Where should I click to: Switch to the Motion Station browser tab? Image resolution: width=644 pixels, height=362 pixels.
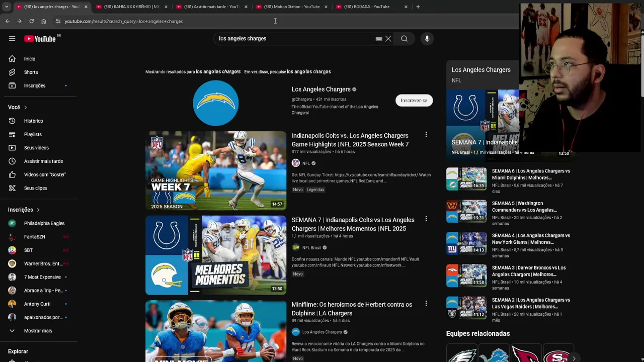pos(292,7)
